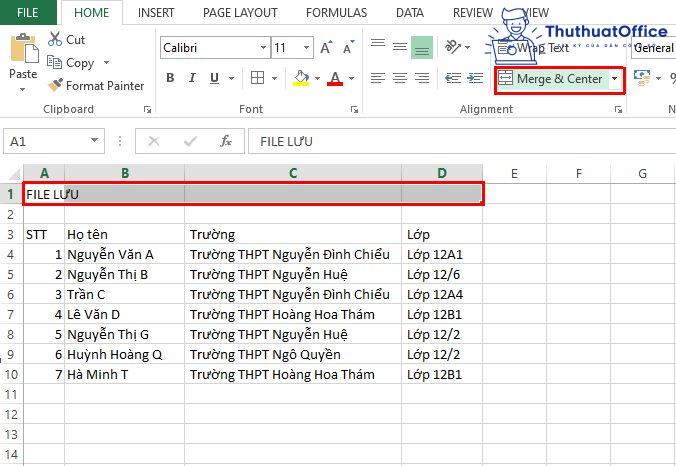Open the Underline style dropdown arrow

232,78
